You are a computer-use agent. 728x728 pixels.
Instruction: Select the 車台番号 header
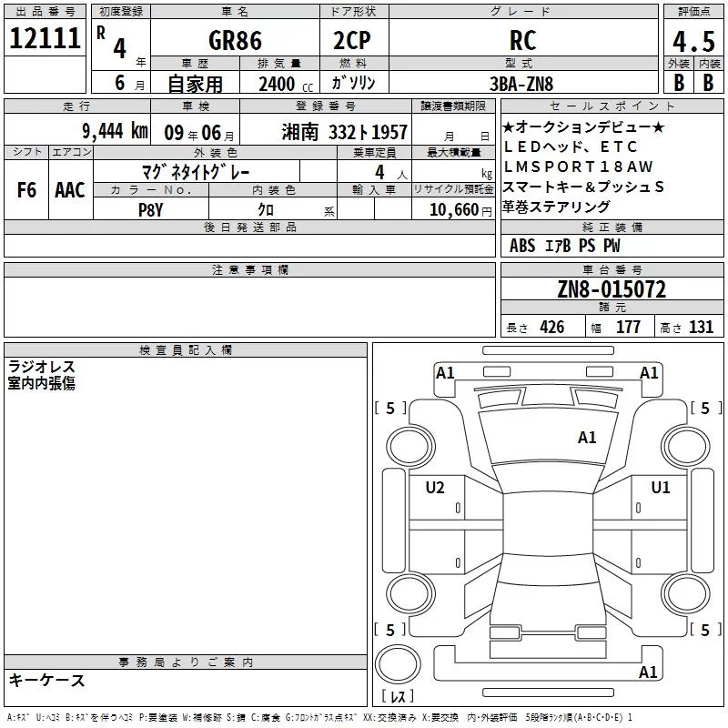612,269
